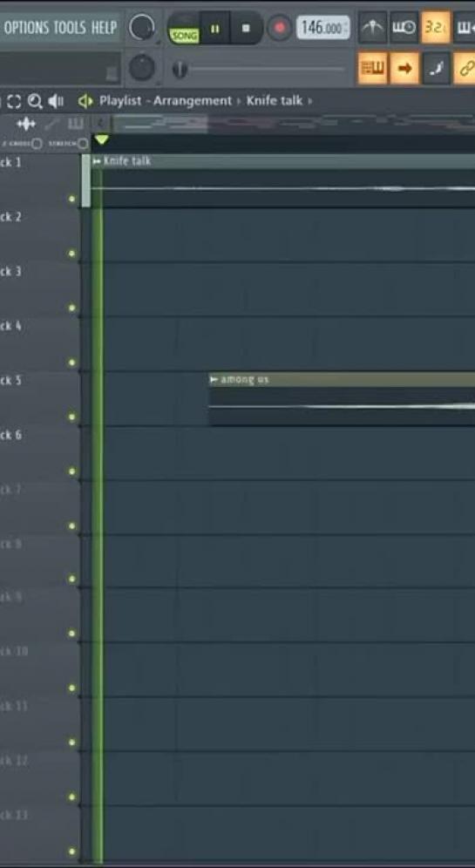The width and height of the screenshot is (475, 868).
Task: Open the among us clip menu arrow
Action: pyautogui.click(x=214, y=380)
